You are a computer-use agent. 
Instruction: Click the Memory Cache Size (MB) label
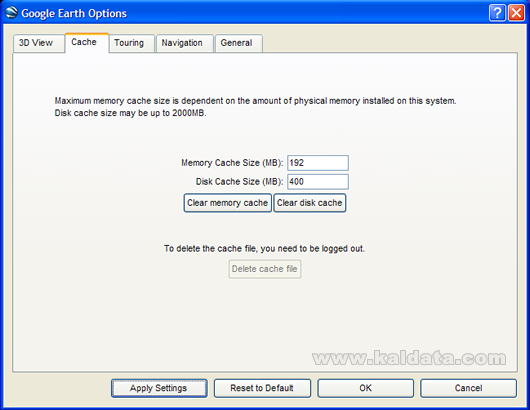232,163
